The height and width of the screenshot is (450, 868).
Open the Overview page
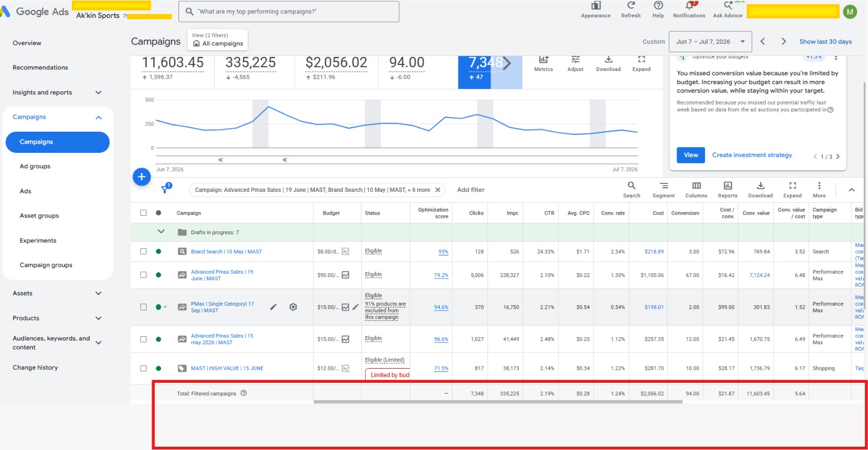tap(27, 43)
